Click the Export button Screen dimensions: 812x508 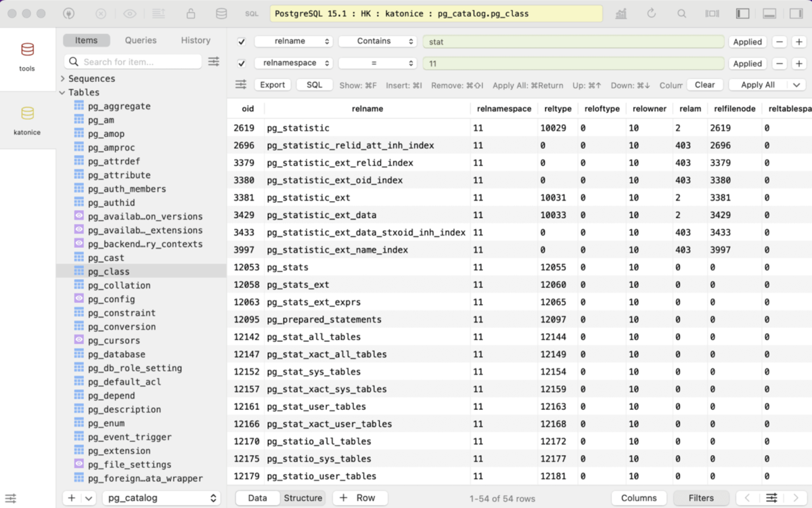[273, 85]
